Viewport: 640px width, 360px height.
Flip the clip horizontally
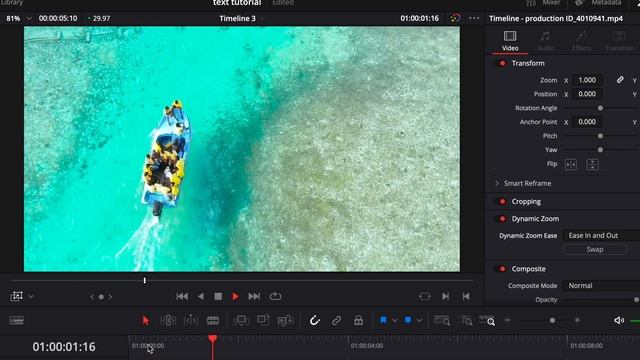(571, 164)
